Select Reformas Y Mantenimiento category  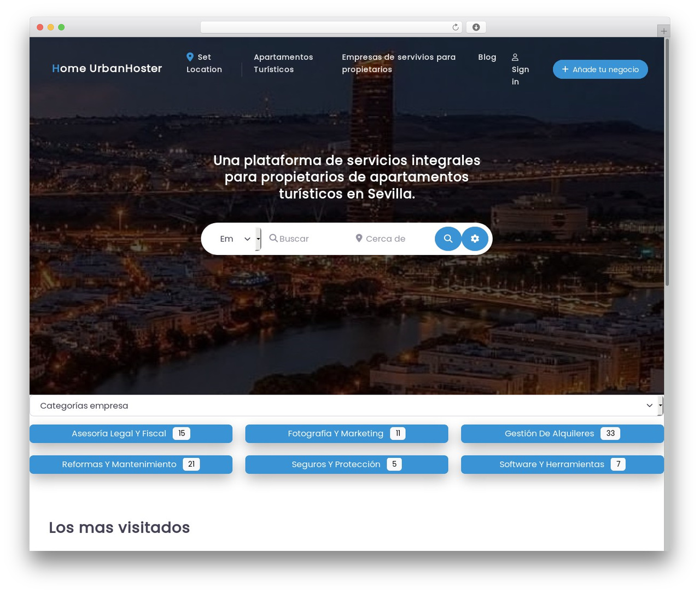[131, 464]
